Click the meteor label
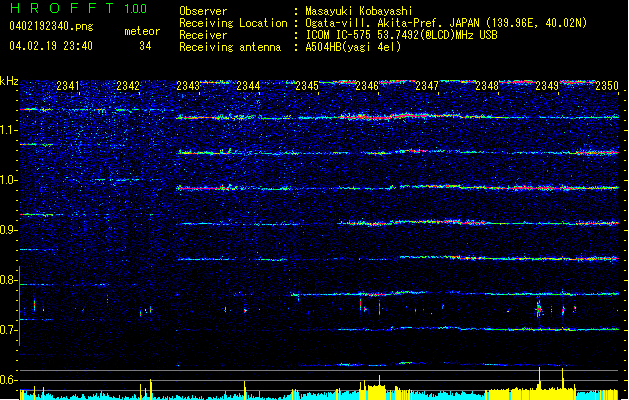Screen dimensions: 629x400 (142, 31)
